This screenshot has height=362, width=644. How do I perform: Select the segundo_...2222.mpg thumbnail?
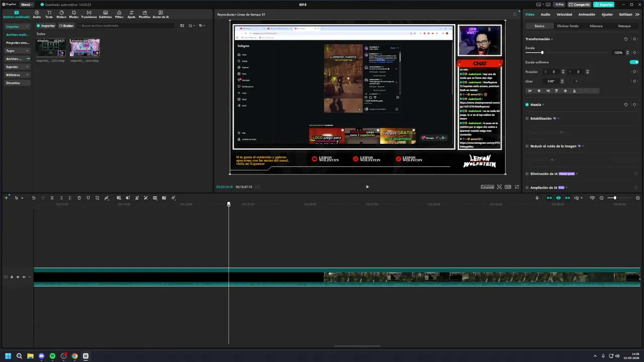pos(50,48)
